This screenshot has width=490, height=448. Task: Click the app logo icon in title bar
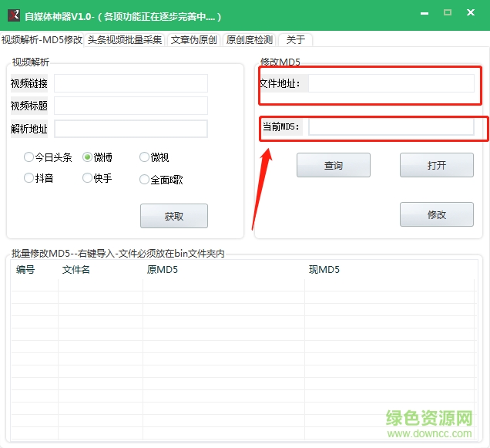click(13, 16)
